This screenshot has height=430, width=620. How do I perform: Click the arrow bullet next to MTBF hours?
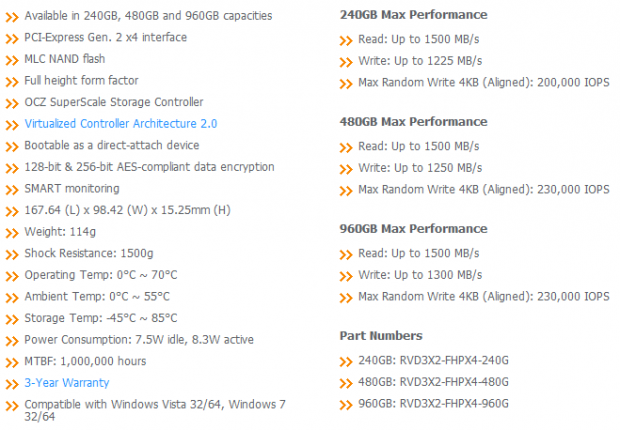[12, 363]
